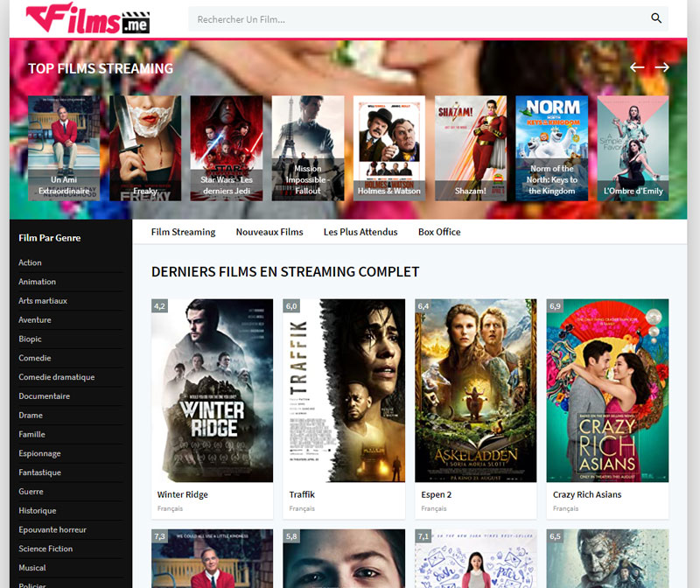This screenshot has width=700, height=588.
Task: Select the Guerre genre
Action: coord(31,492)
